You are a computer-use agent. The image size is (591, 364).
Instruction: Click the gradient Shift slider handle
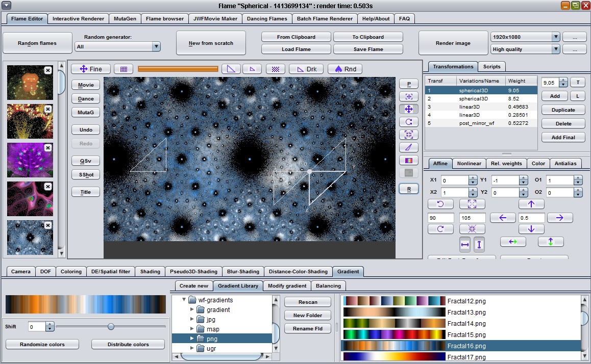pos(111,326)
